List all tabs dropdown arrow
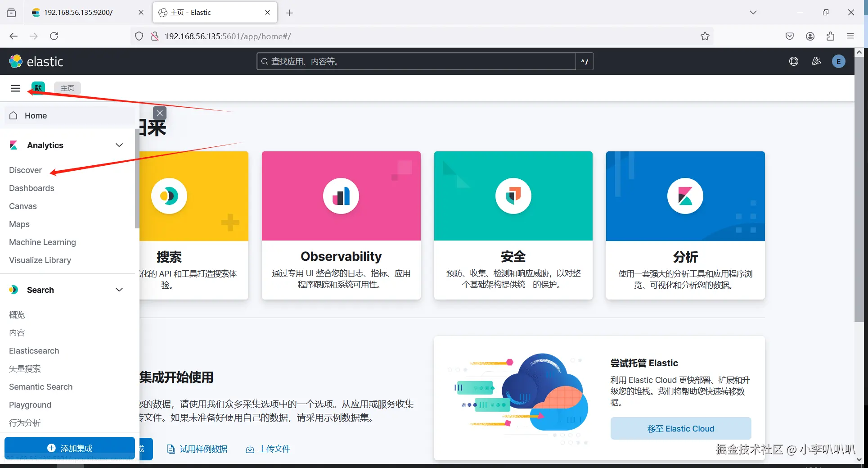 coord(753,13)
